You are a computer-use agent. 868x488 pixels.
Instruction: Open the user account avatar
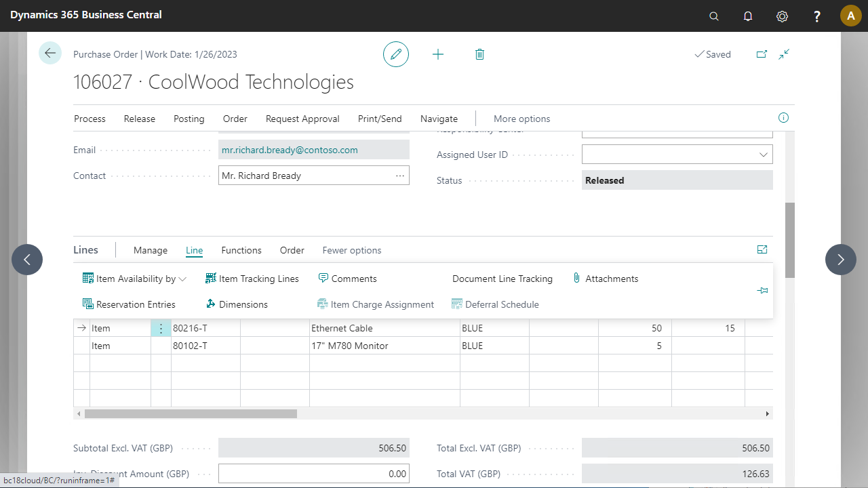click(x=851, y=16)
